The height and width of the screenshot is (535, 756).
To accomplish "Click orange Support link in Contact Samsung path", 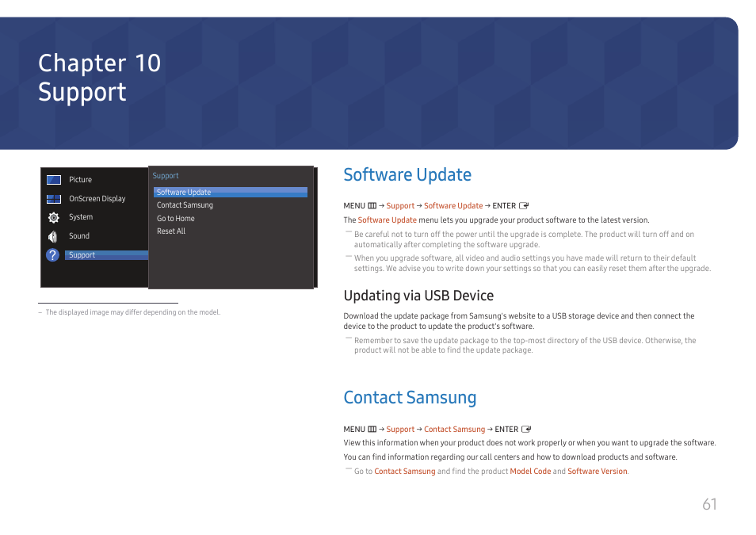I will [x=400, y=430].
